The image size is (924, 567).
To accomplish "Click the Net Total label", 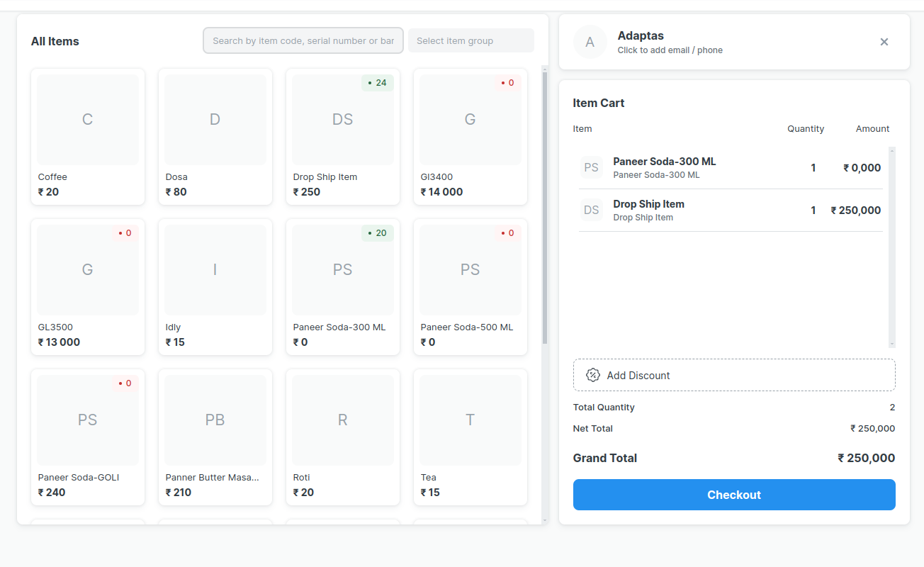I will pyautogui.click(x=593, y=429).
